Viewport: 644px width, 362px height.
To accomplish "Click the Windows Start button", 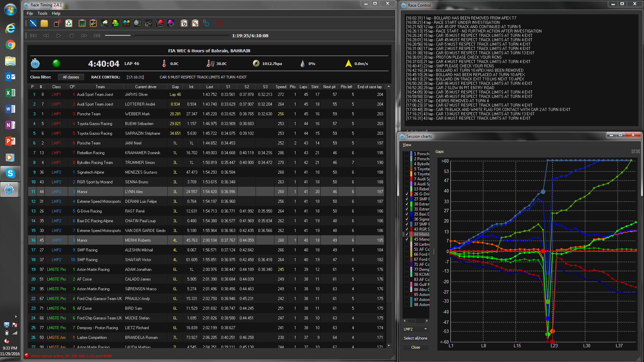I will 10,9.
